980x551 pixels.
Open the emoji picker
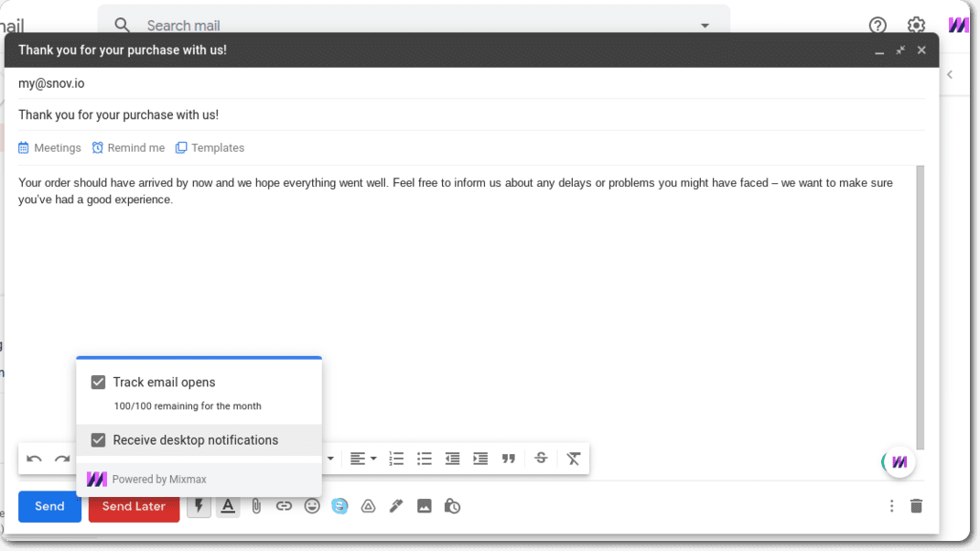click(312, 506)
